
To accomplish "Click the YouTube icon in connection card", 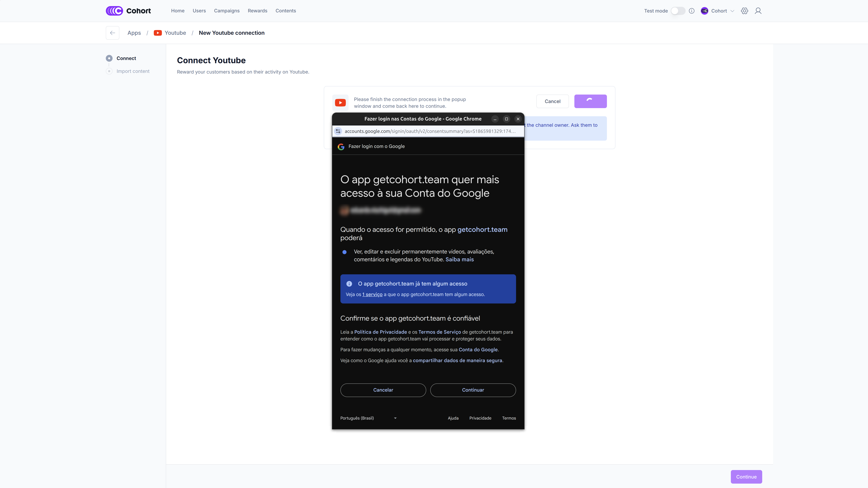I will tap(340, 103).
